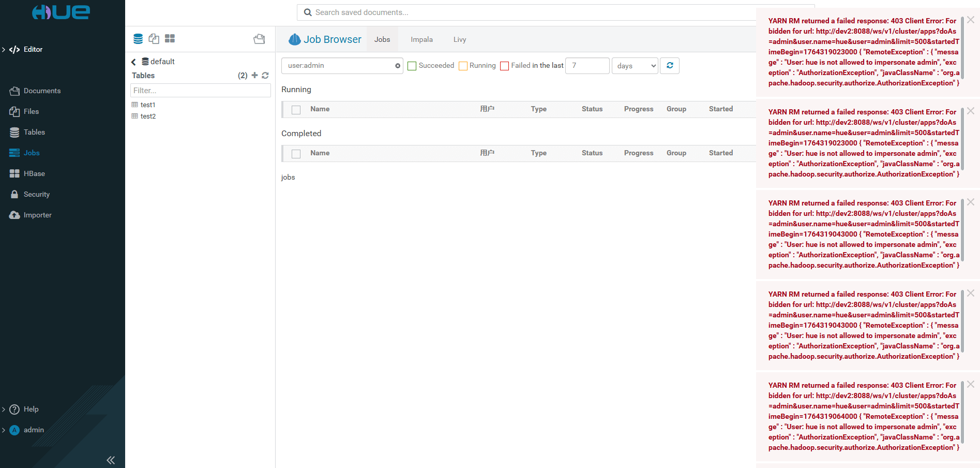This screenshot has height=468, width=980.
Task: Collapse the left sidebar with the double-chevron icon
Action: 111,460
